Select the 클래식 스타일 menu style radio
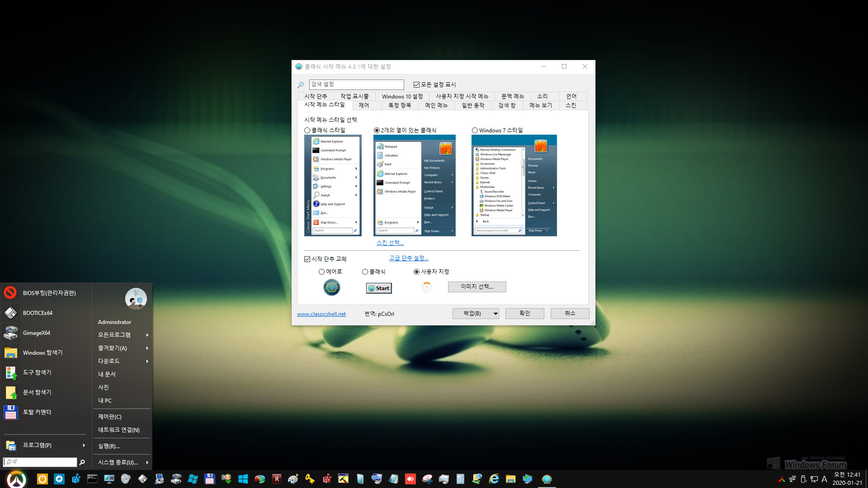This screenshot has width=868, height=488. click(307, 130)
